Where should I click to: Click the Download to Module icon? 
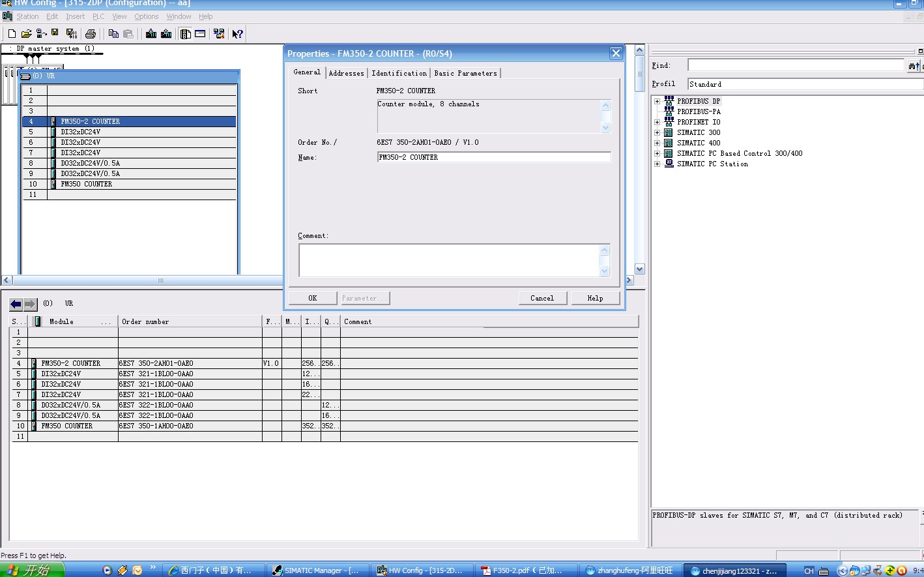tap(151, 34)
